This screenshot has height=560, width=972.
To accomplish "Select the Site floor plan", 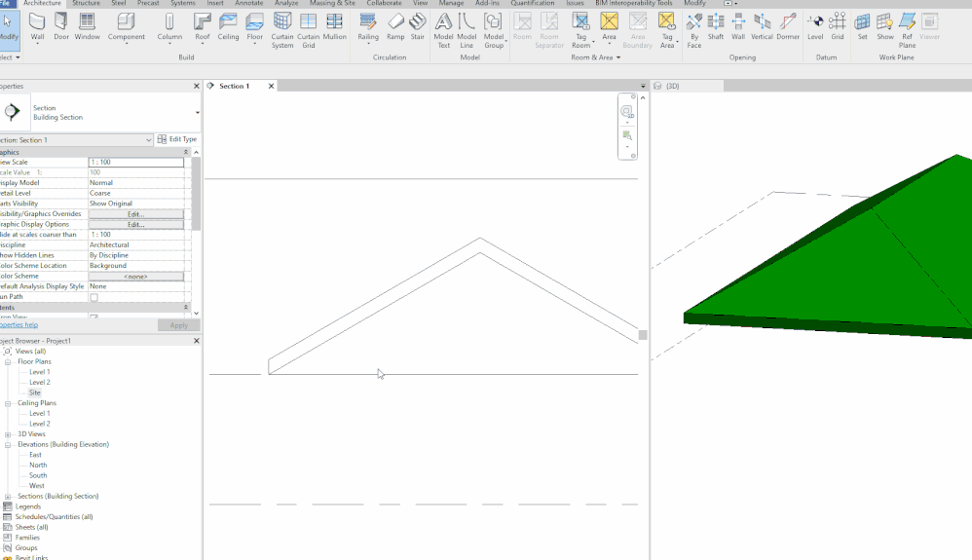I will (35, 392).
